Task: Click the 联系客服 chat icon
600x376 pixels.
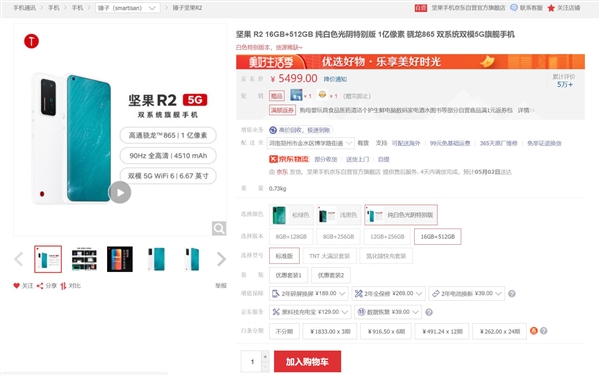Action: pyautogui.click(x=514, y=8)
